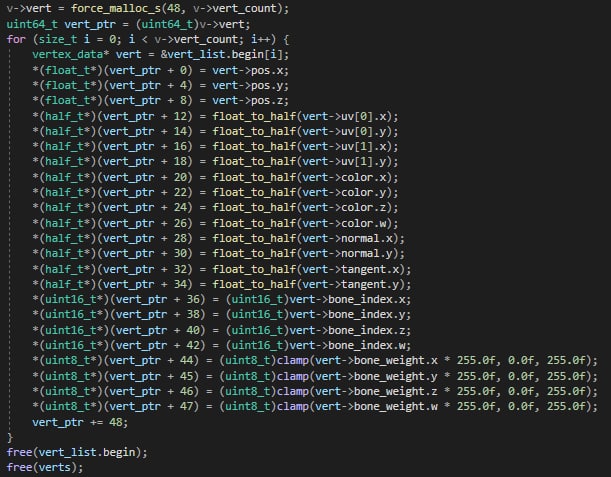Click vert->normal.y argument
This screenshot has height=477, width=611.
point(347,253)
